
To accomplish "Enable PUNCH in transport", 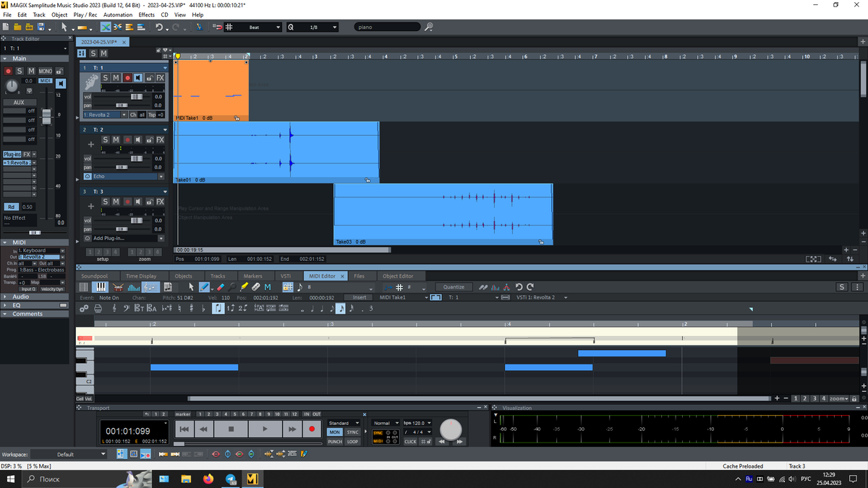I will [x=335, y=442].
